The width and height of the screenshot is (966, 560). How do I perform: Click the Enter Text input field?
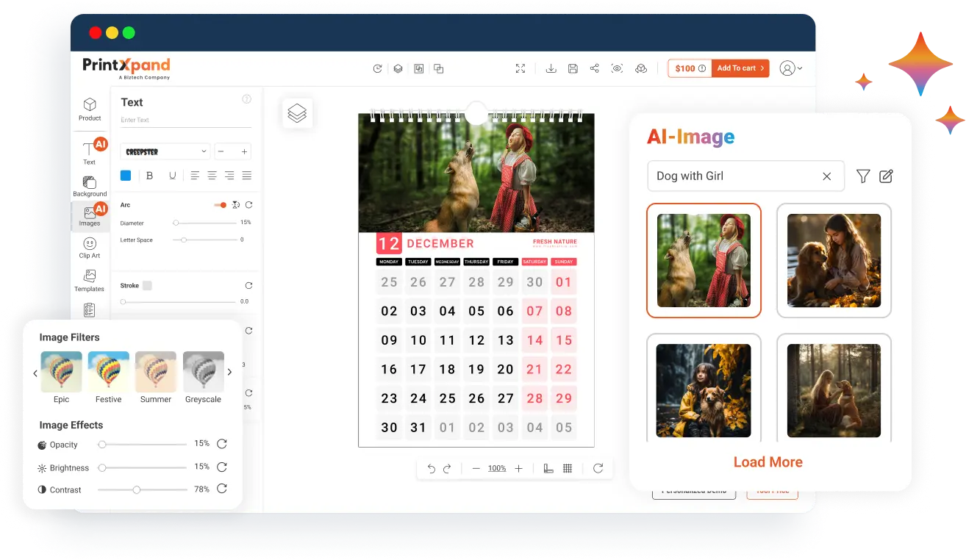(x=185, y=120)
